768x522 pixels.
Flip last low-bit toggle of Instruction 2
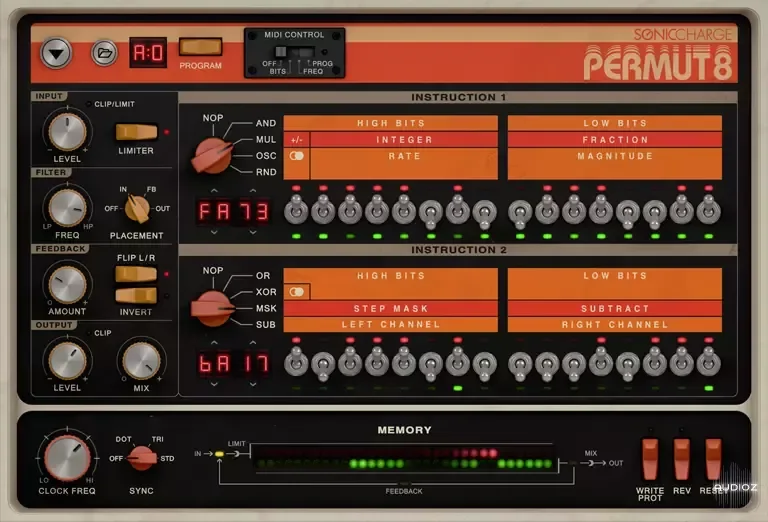[x=708, y=361]
